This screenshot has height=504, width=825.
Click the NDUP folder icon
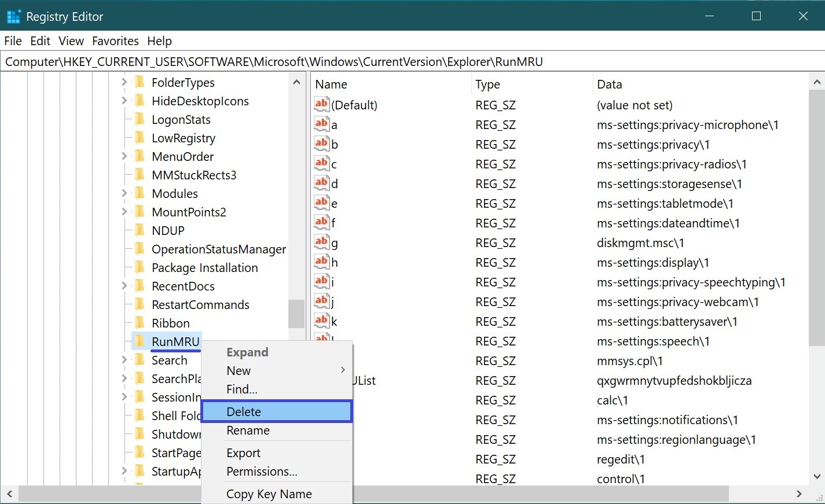tap(140, 230)
